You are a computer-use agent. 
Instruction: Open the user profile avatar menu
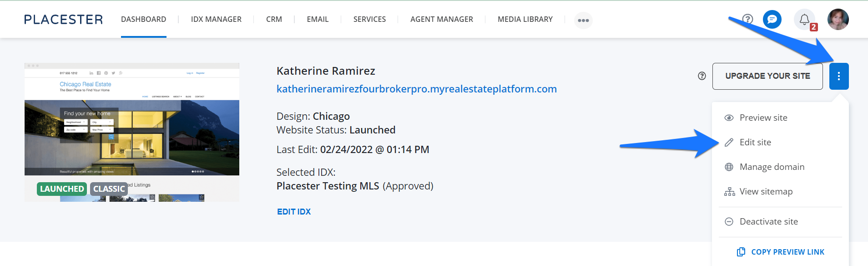838,20
